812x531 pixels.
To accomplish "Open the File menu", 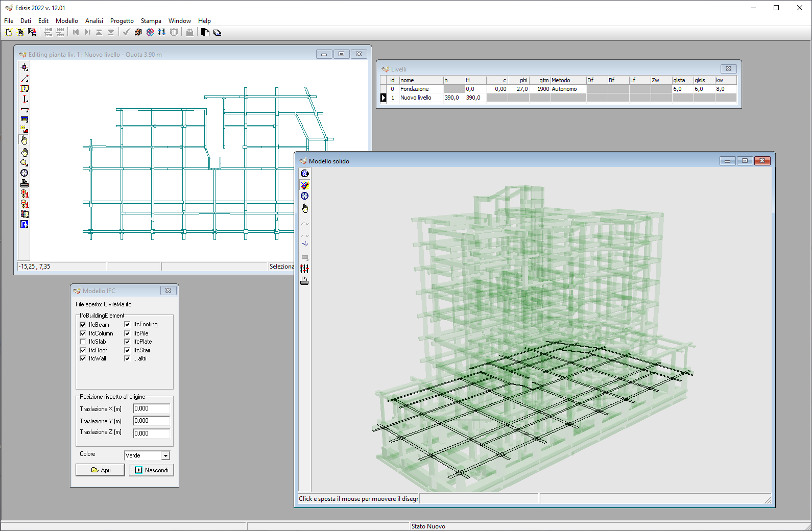I will pos(9,21).
